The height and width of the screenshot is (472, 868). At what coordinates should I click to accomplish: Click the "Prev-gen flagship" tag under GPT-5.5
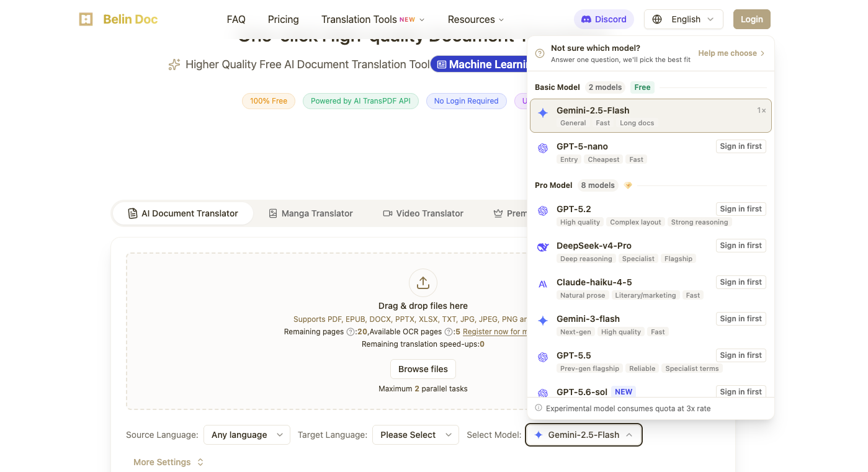point(589,368)
